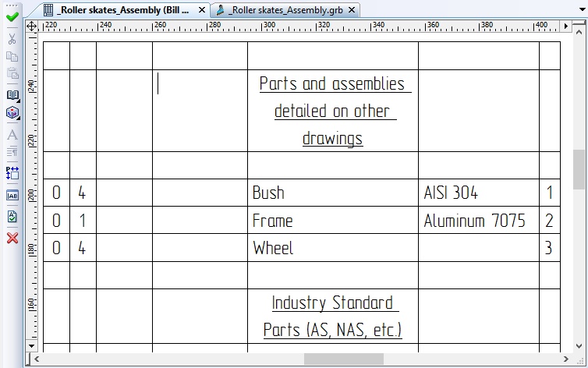Click the paragraph formatting icon
Image resolution: width=588 pixels, height=368 pixels.
click(x=12, y=151)
